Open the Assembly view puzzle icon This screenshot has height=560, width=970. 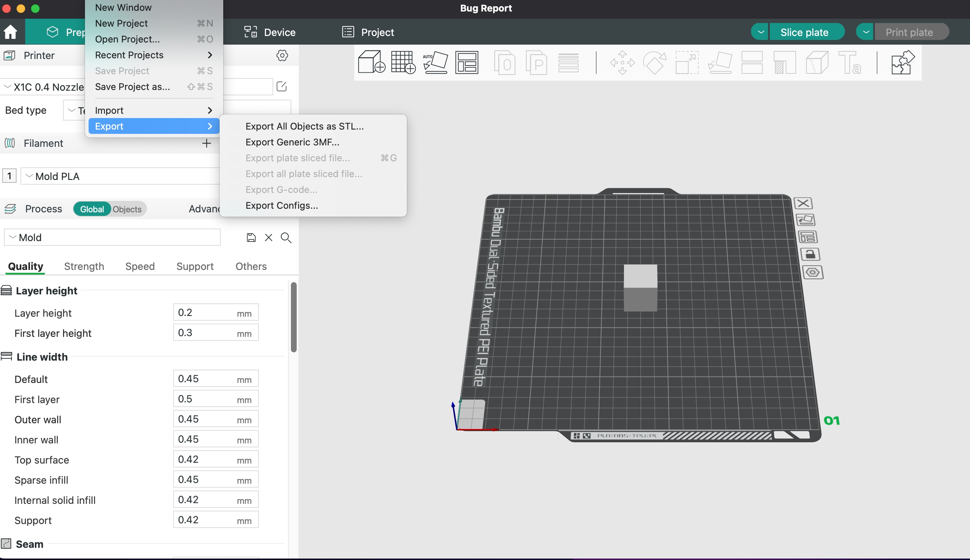[x=903, y=62]
